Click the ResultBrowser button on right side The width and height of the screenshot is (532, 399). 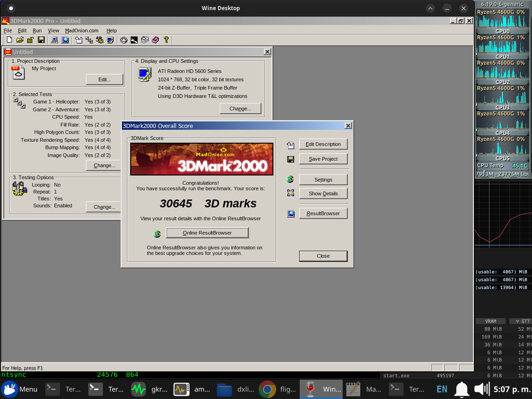click(323, 213)
